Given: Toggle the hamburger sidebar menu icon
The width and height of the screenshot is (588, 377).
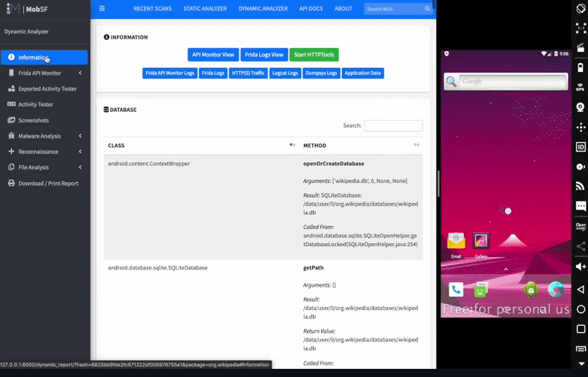Looking at the screenshot, I should (102, 8).
